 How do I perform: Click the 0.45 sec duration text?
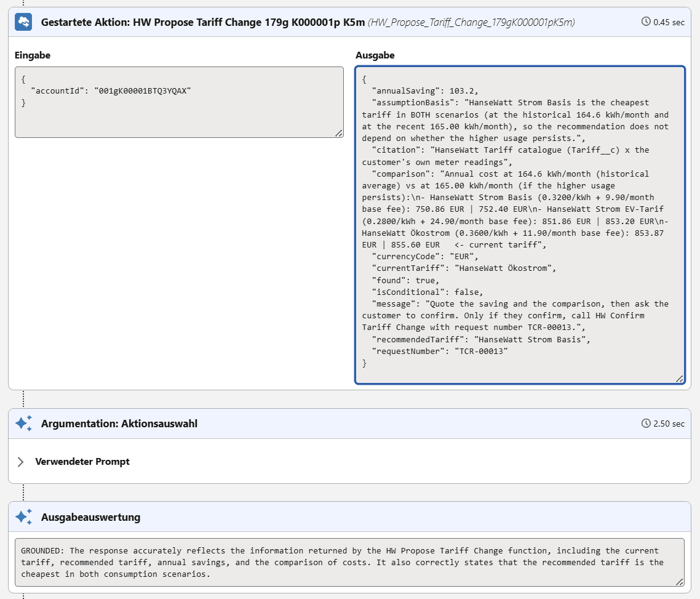point(669,22)
